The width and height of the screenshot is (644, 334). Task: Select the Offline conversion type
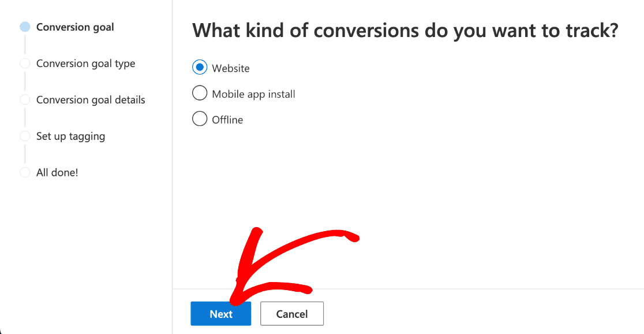[x=227, y=119]
